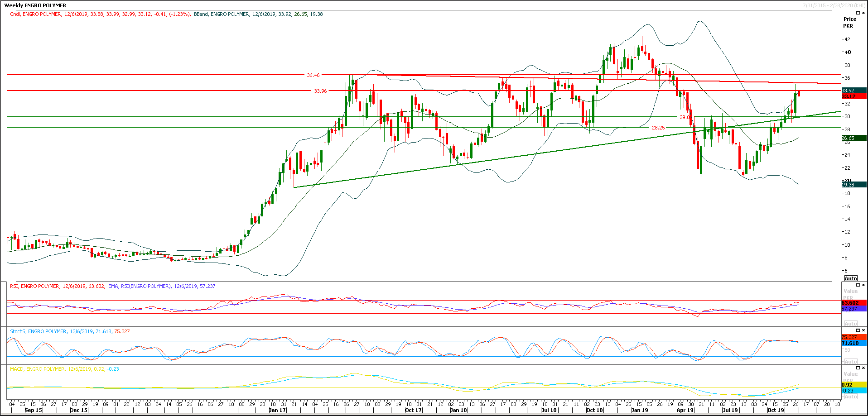Click the cyan -0.23 MACD signal tag
This screenshot has width=868, height=416.
[x=854, y=391]
